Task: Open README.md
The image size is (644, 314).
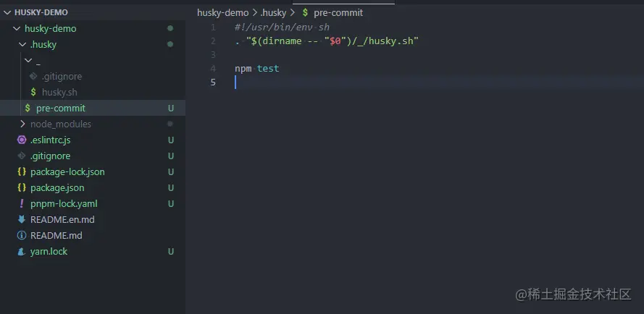Action: click(x=57, y=236)
